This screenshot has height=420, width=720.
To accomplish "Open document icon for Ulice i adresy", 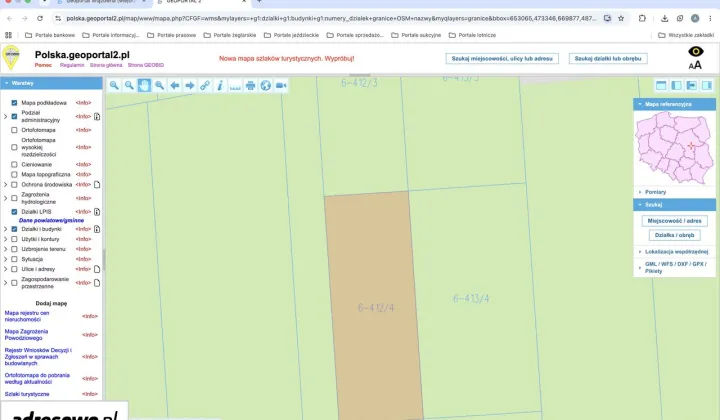I will pos(97,269).
